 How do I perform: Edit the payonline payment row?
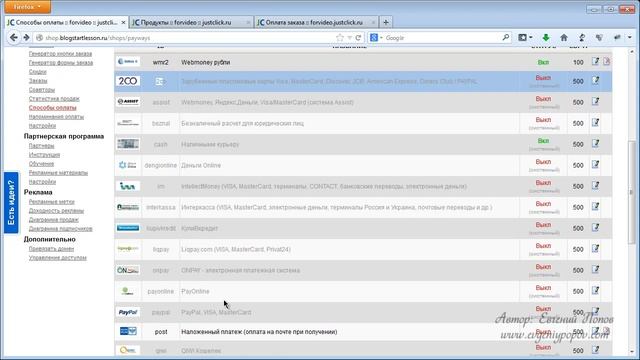(x=596, y=291)
